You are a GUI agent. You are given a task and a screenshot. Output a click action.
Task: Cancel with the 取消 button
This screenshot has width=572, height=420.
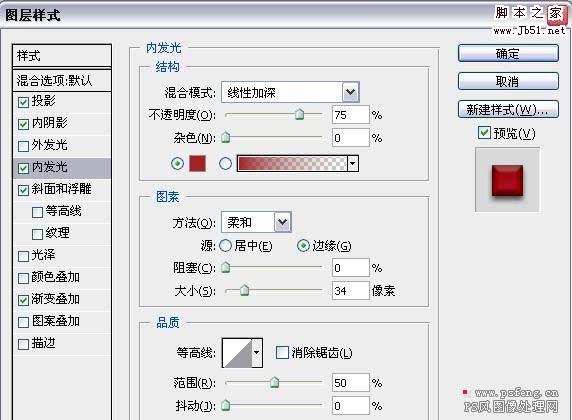coord(508,81)
